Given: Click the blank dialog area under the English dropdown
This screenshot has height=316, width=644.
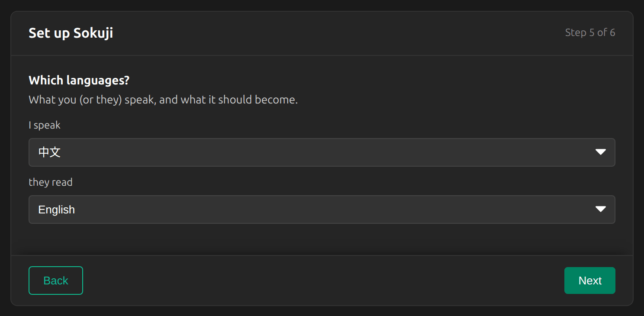Looking at the screenshot, I should point(322,239).
